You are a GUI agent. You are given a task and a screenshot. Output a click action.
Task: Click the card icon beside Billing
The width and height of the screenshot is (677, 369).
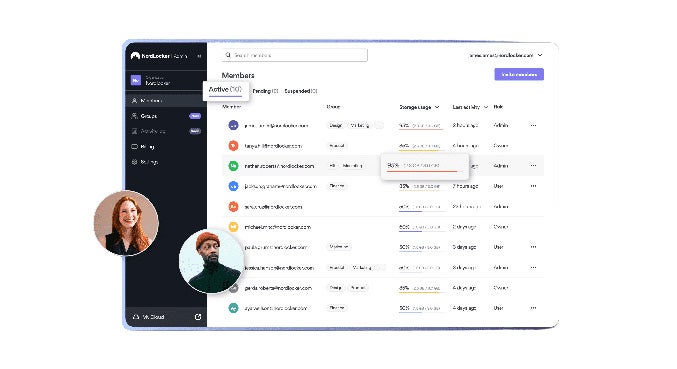(x=134, y=147)
